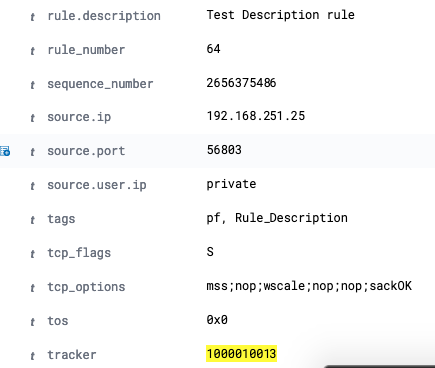Click the value mss;nop;wscale;nop;nop;sackOK
The image size is (435, 368).
pos(309,286)
